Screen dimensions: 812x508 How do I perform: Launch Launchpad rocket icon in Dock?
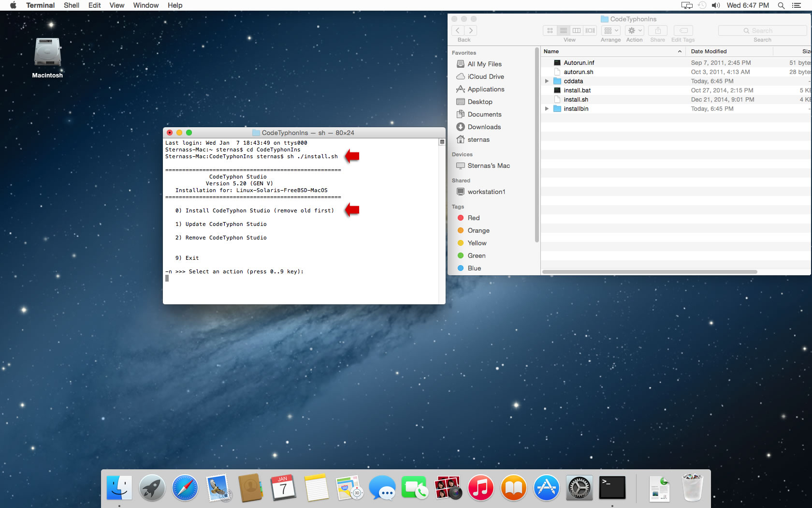[152, 488]
